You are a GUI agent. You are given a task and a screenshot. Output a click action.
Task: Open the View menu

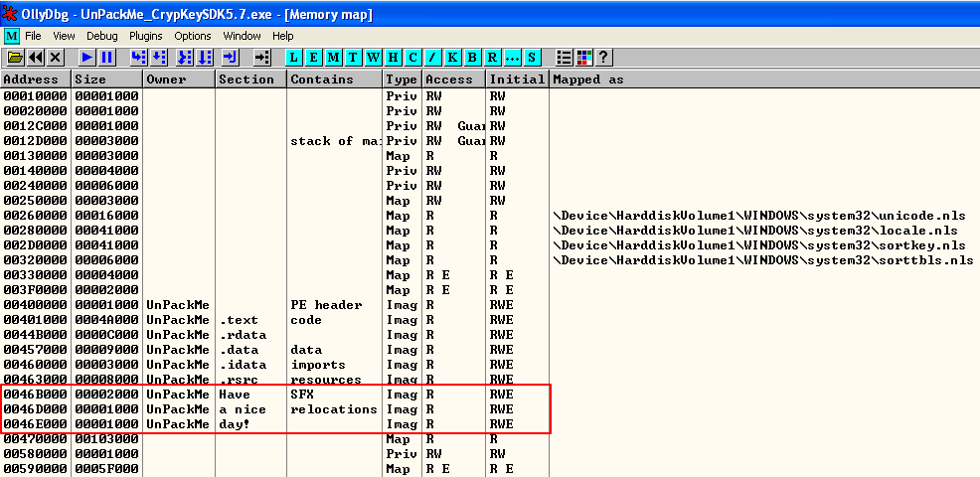click(64, 36)
